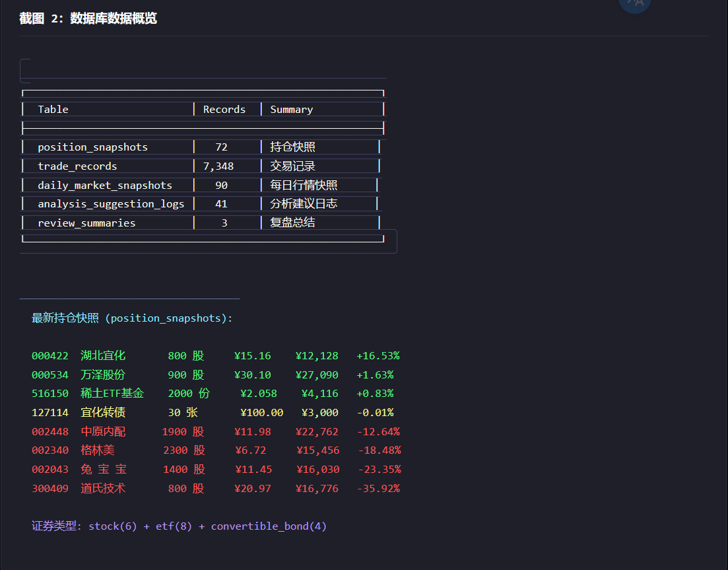Screen dimensions: 728x570
Task: Click the 道氏技术 -35.92% percentage
Action: (378, 489)
